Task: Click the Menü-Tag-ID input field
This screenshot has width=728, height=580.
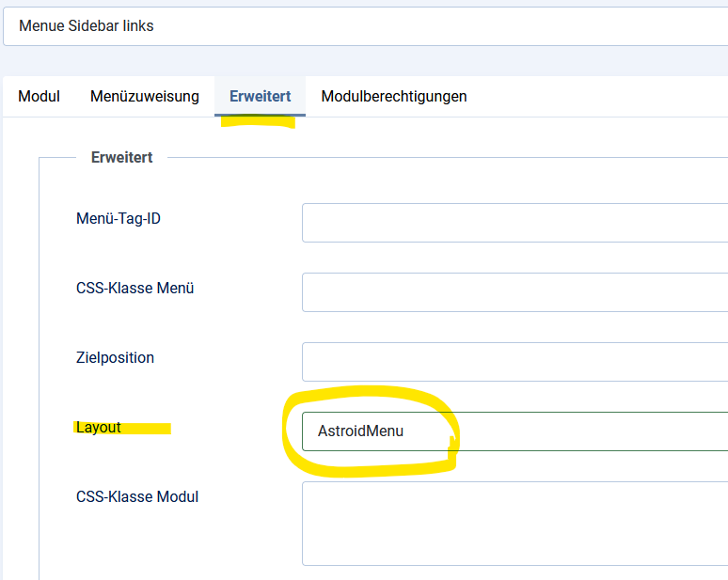Action: click(514, 223)
